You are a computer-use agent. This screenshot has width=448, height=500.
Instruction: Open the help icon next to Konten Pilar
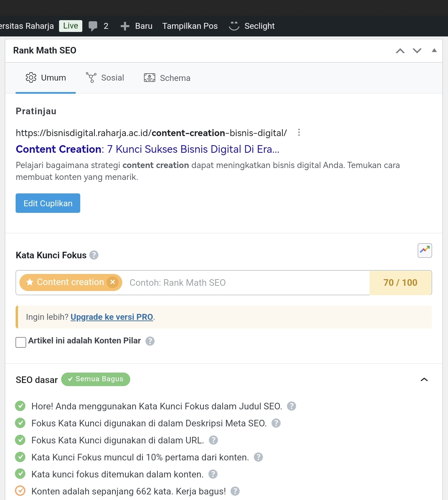coord(150,341)
